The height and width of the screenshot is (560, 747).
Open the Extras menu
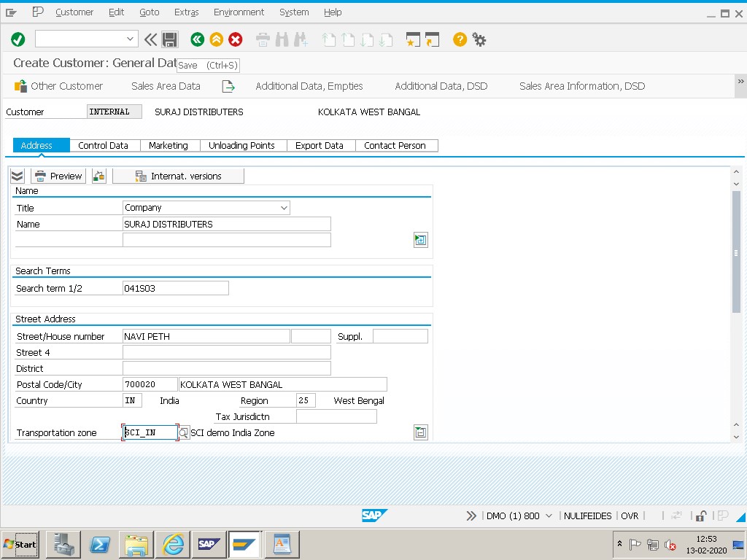186,12
